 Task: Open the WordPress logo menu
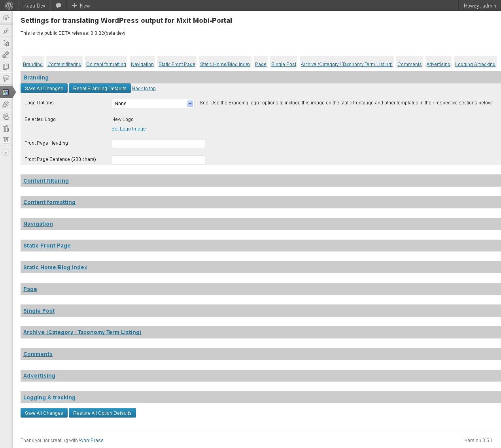[9, 6]
